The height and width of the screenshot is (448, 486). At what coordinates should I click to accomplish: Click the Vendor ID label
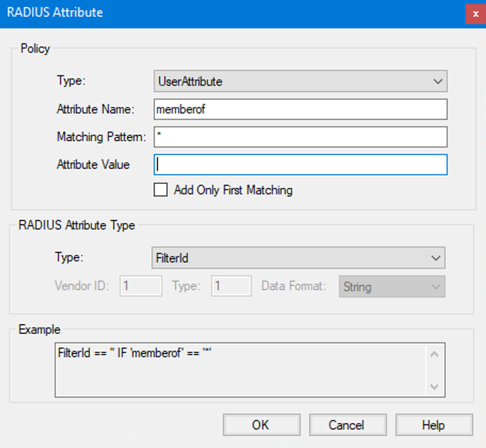pos(82,286)
